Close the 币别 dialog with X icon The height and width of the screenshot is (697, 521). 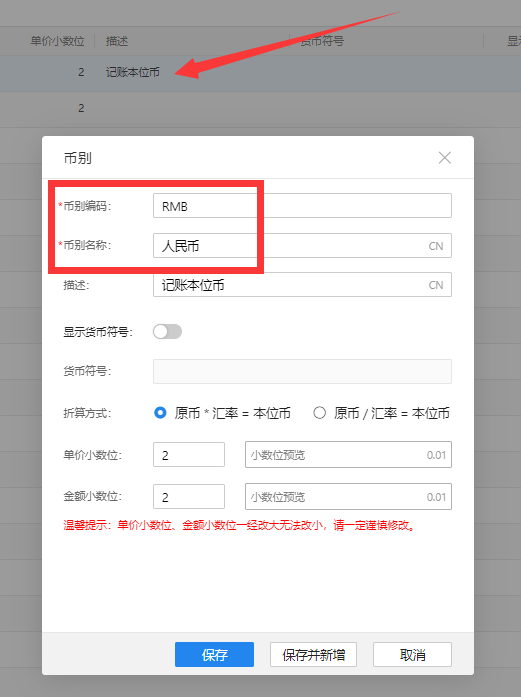point(445,158)
